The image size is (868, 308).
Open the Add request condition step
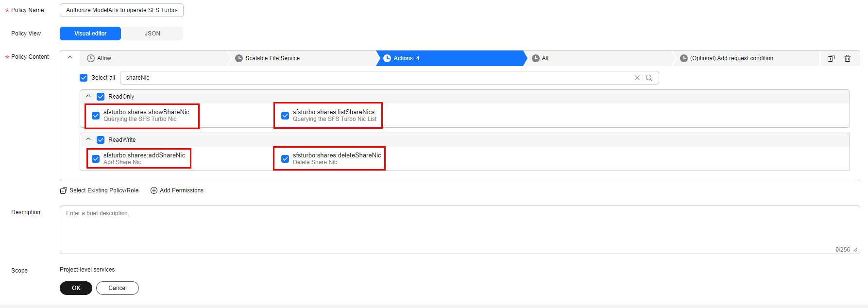[747, 58]
